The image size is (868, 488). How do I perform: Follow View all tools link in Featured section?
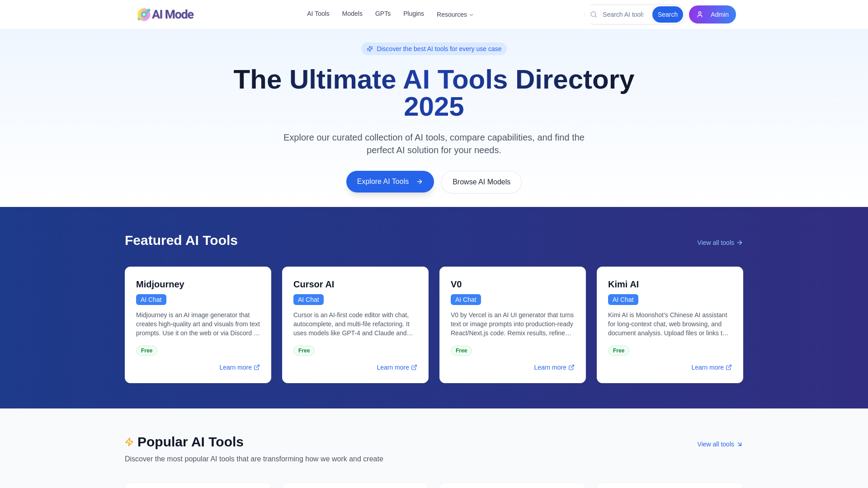coord(720,243)
